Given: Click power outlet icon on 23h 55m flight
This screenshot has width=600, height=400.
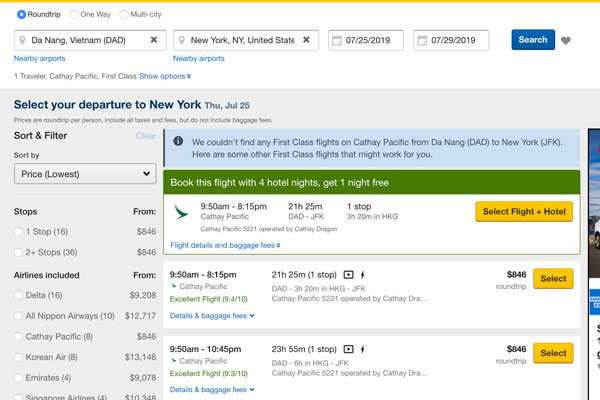Looking at the screenshot, I should (x=362, y=349).
